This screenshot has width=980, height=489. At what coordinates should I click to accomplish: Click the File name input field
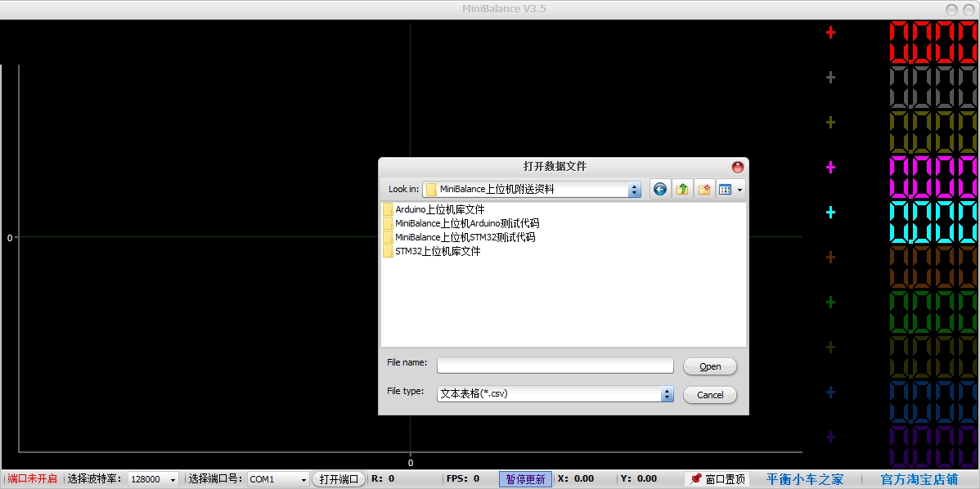point(555,366)
